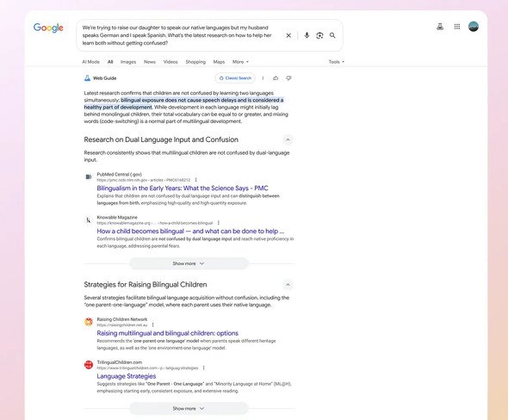Open options menu for Raising Children Network result
Screen dimensions: 508x420
153,324
